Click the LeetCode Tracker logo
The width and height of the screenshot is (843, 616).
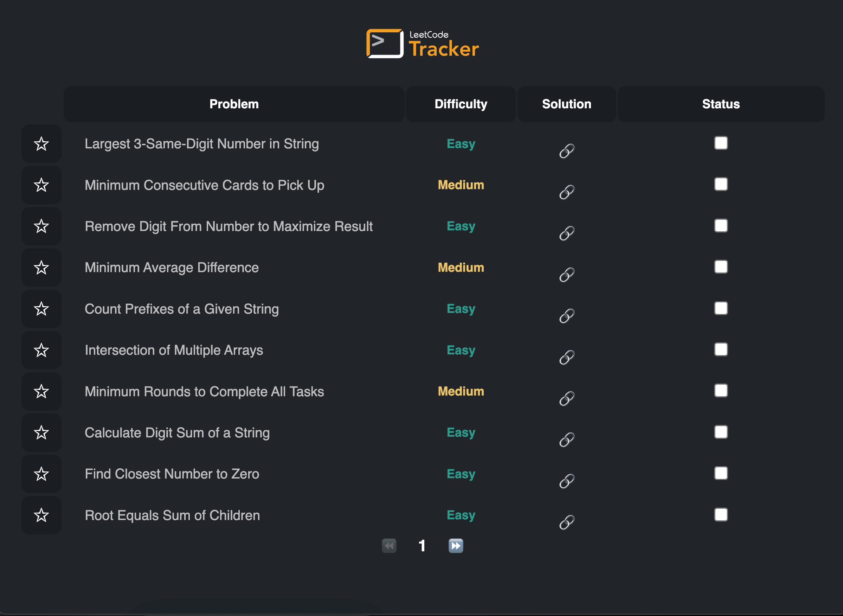pyautogui.click(x=423, y=44)
